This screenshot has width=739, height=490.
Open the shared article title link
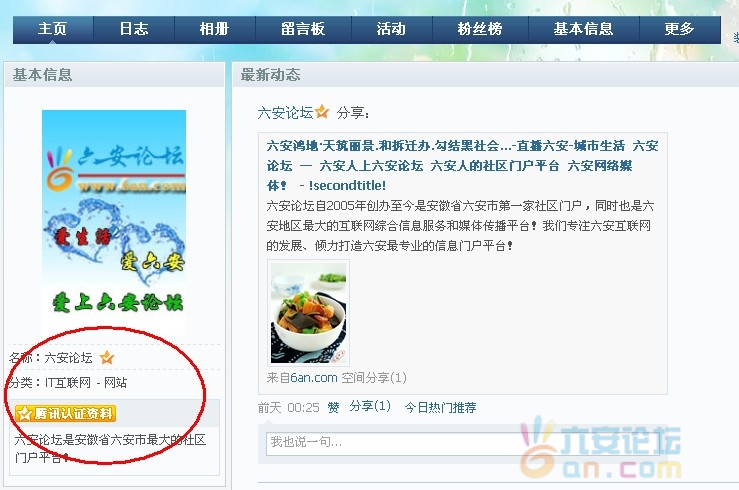pos(462,165)
